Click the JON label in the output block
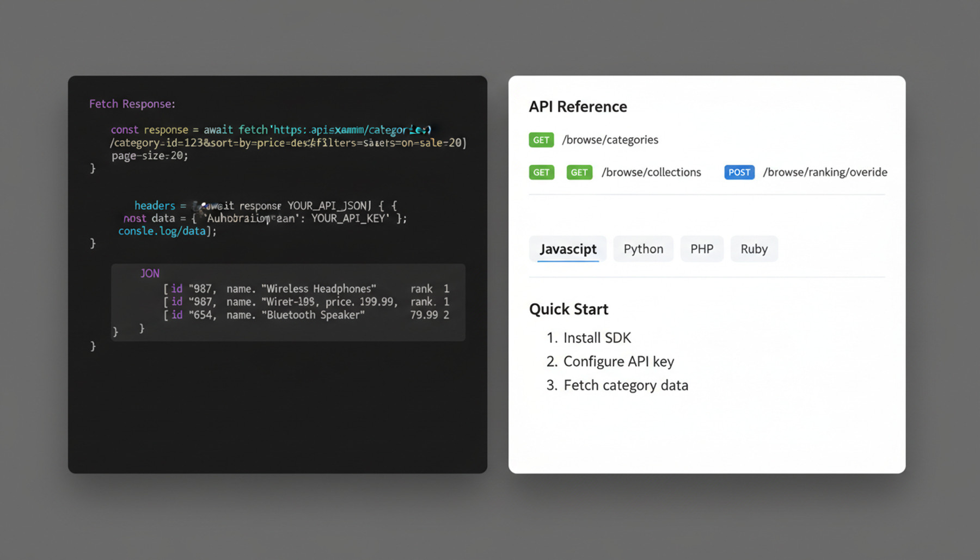The height and width of the screenshot is (560, 980). (x=150, y=273)
